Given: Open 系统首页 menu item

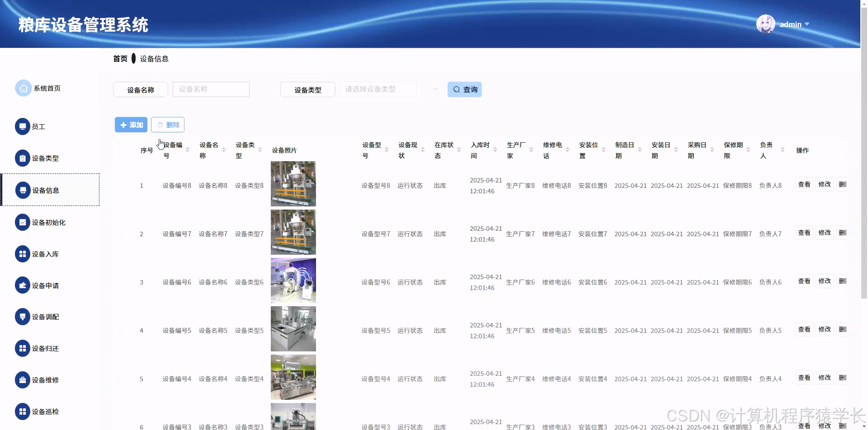Looking at the screenshot, I should (x=47, y=88).
